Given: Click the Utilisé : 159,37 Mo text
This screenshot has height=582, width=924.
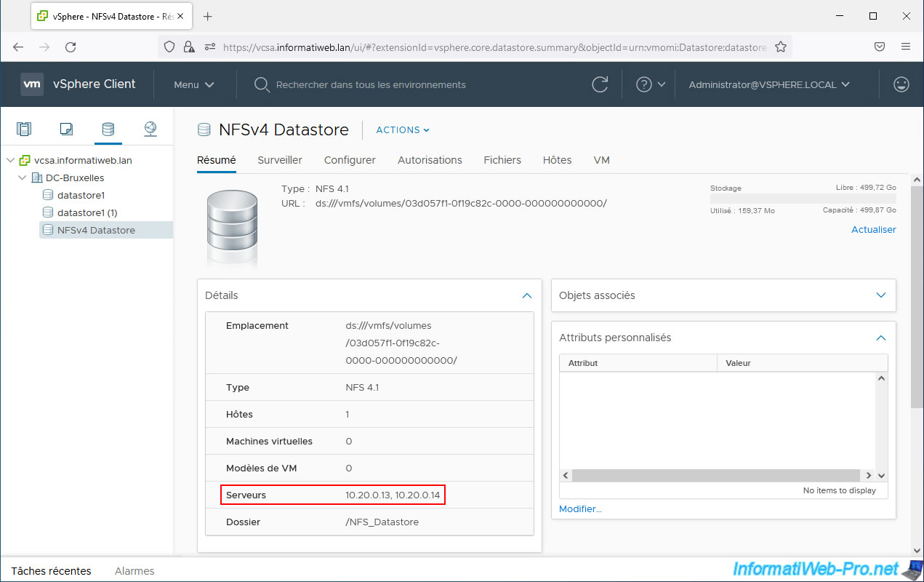Looking at the screenshot, I should click(x=742, y=210).
